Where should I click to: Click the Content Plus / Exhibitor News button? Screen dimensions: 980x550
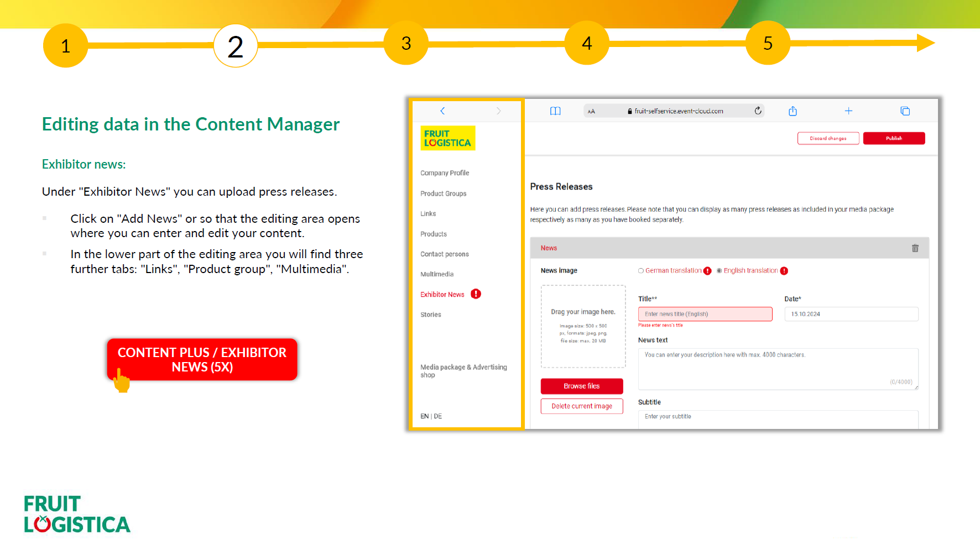[202, 359]
